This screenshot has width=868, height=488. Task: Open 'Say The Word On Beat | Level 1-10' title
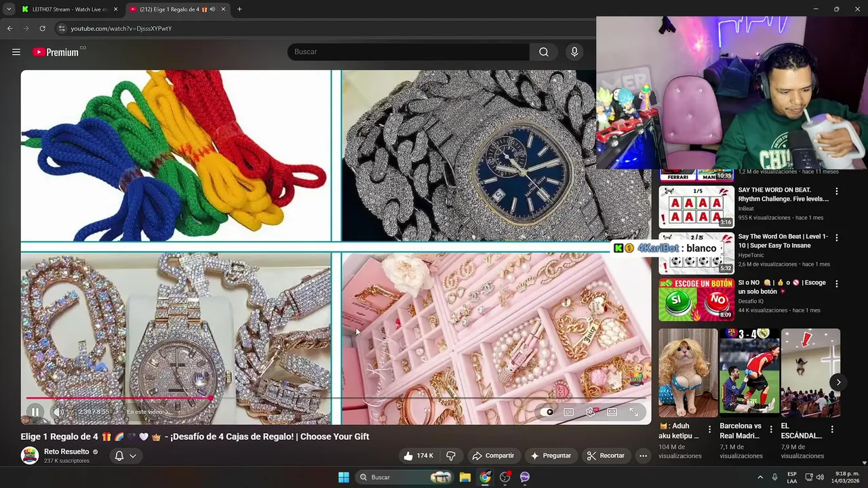pos(783,241)
